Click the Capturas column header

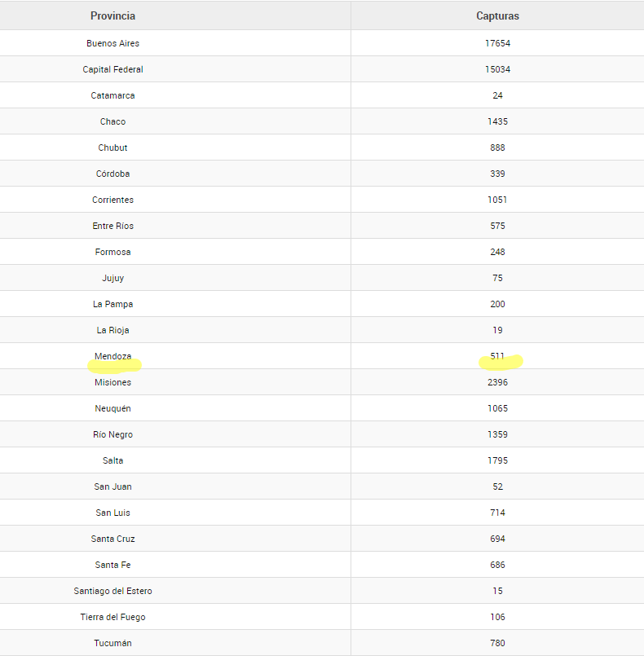pos(497,16)
